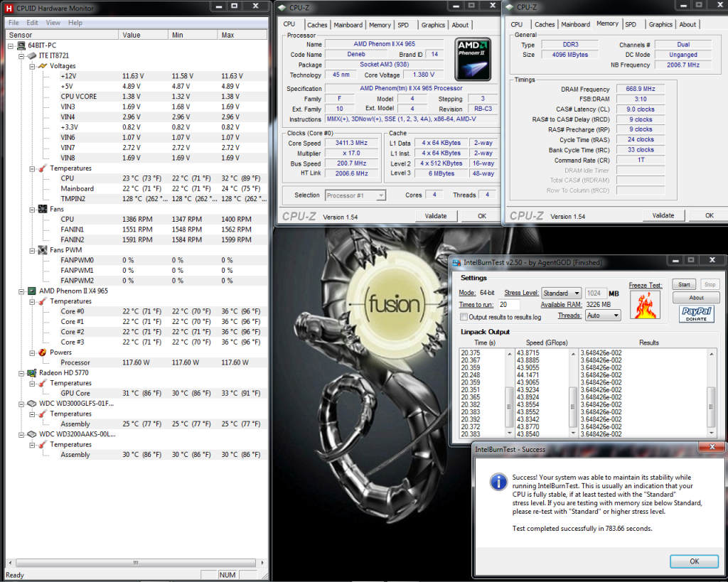
Task: Click the Start button in IntelBurnTest
Action: pyautogui.click(x=684, y=285)
